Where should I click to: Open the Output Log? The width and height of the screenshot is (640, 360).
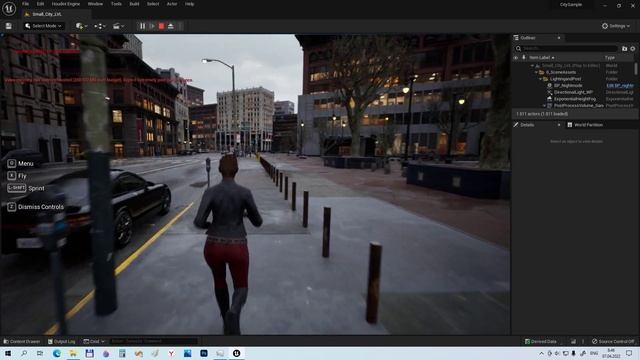tap(61, 341)
